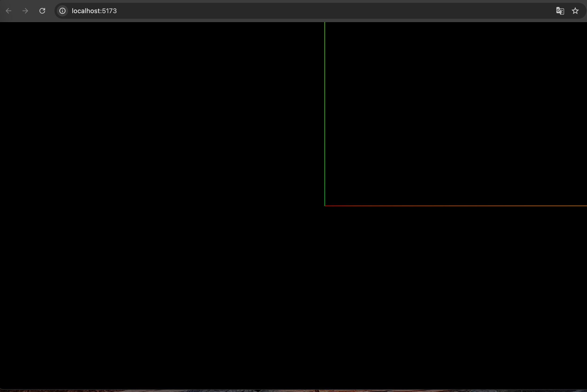Click the browser forward arrow
This screenshot has width=587, height=392.
(x=25, y=11)
